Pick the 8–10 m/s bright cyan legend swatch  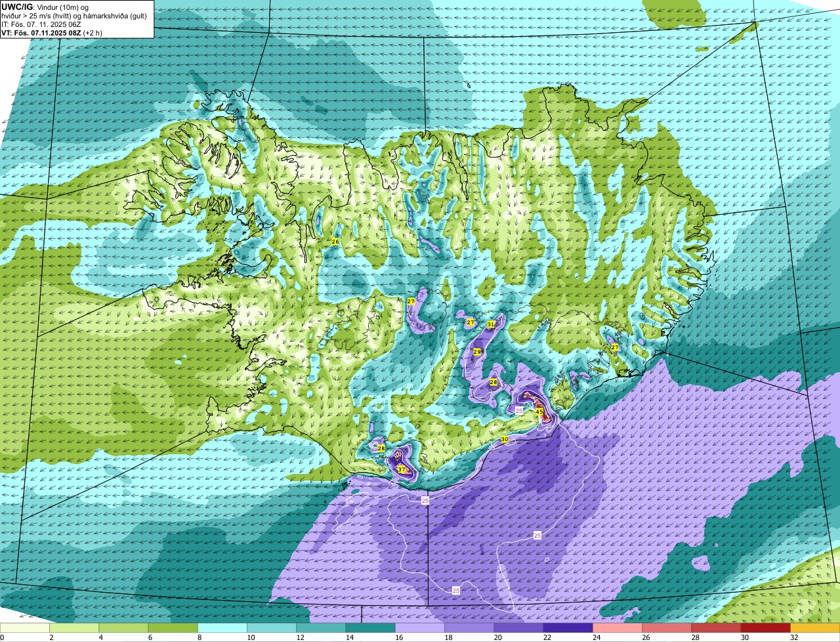[x=222, y=628]
